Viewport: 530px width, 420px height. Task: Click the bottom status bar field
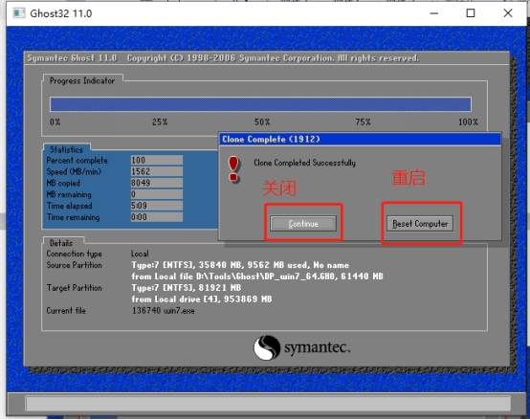click(268, 403)
